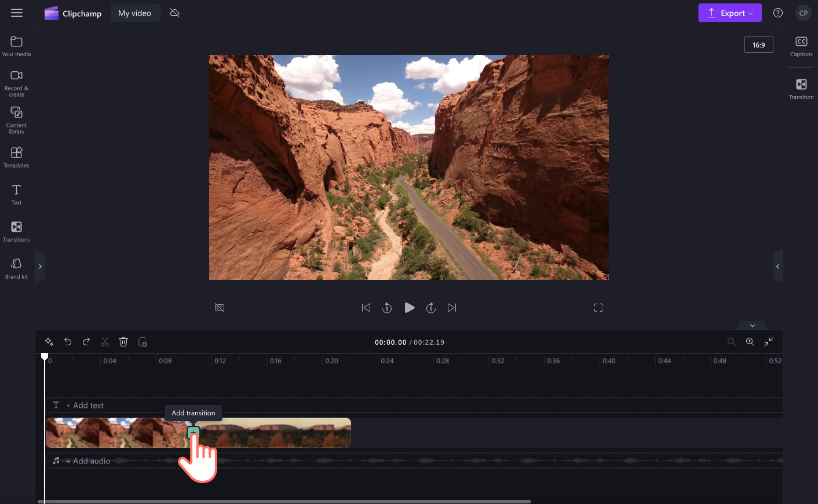Image resolution: width=818 pixels, height=504 pixels.
Task: Split clip with scissors tool
Action: [x=105, y=342]
